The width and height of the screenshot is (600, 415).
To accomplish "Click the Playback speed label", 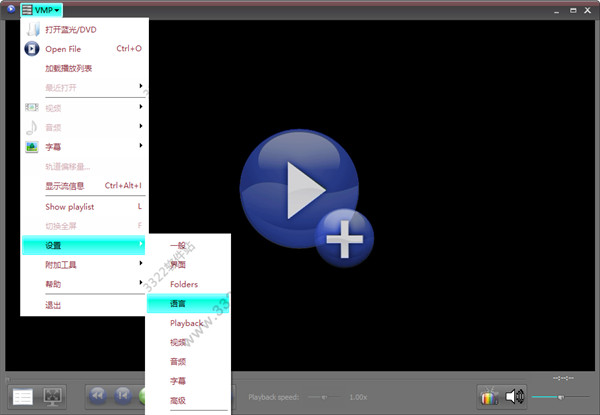I will pos(274,397).
